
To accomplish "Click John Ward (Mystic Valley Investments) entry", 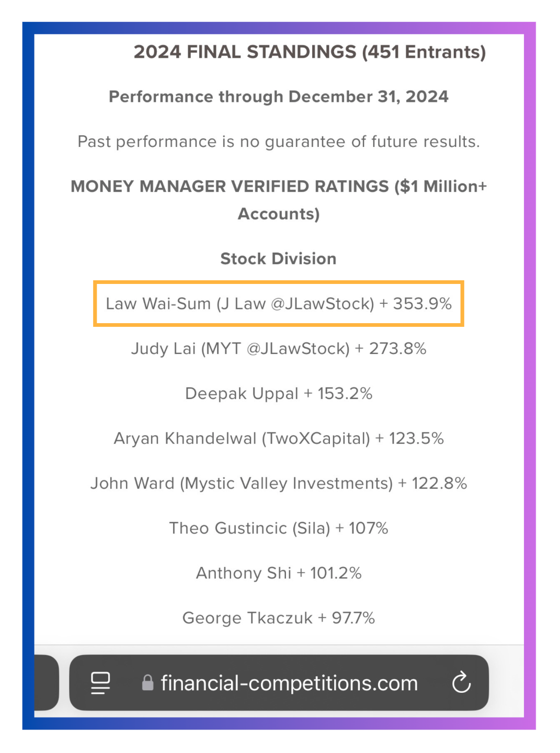I will tap(278, 483).
